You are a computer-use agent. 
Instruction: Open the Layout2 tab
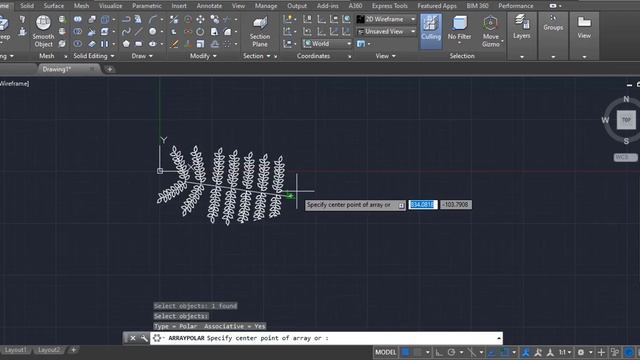pyautogui.click(x=49, y=350)
